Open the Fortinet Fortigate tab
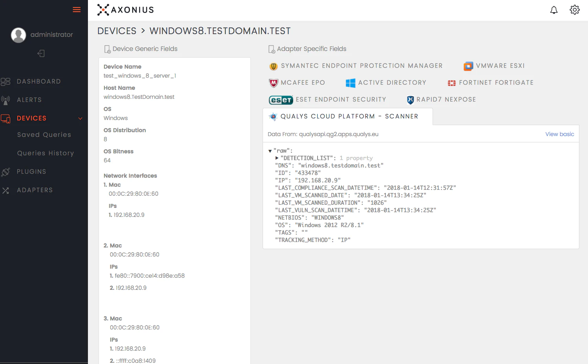The height and width of the screenshot is (364, 588). pyautogui.click(x=491, y=83)
